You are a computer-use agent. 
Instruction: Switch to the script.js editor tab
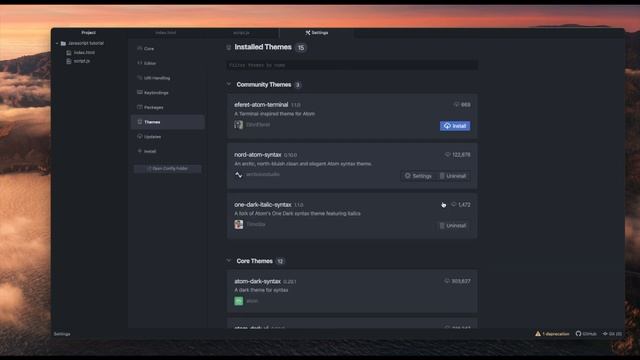click(x=241, y=33)
